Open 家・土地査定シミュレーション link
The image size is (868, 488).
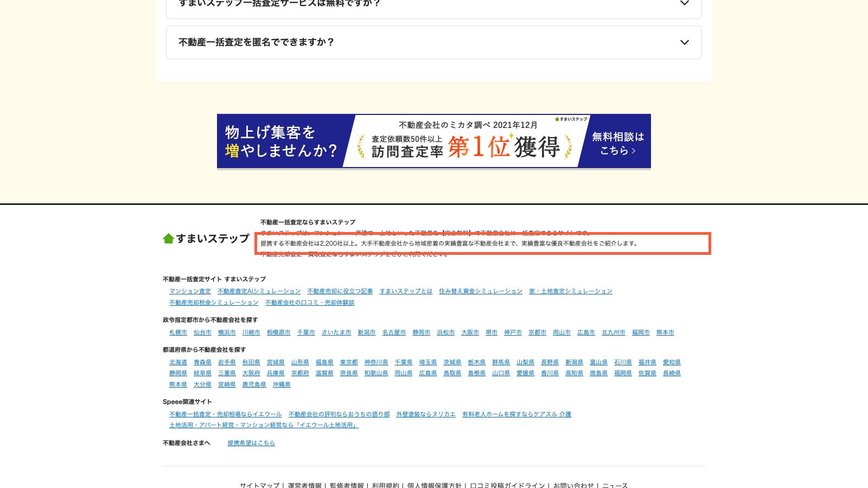[x=571, y=291]
